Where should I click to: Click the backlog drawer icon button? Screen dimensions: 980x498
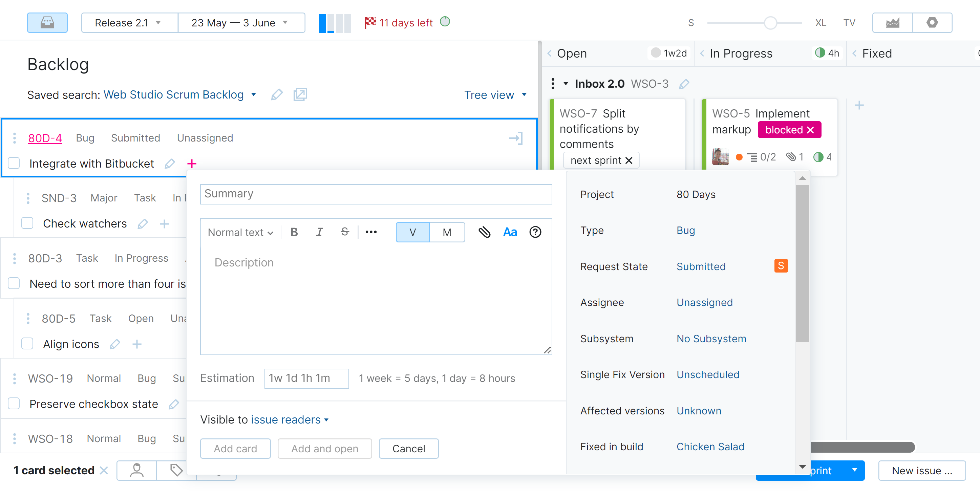click(47, 22)
